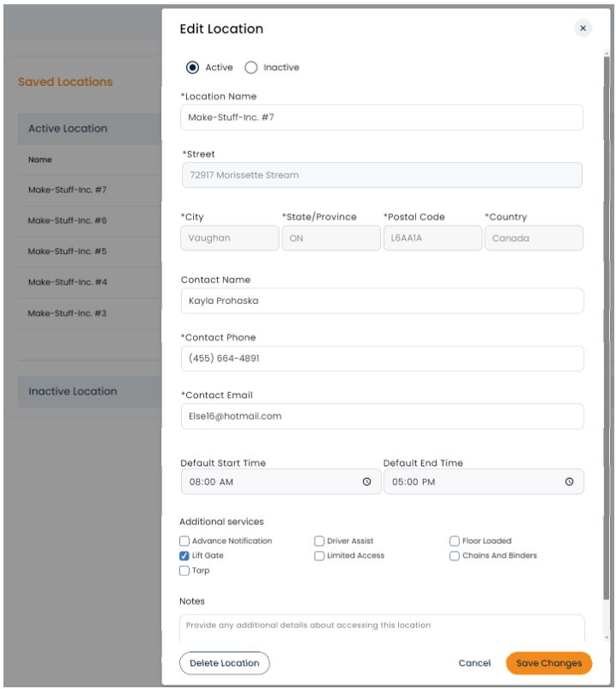Check the Floor Loaded option
Image resolution: width=616 pixels, height=689 pixels.
tap(455, 541)
